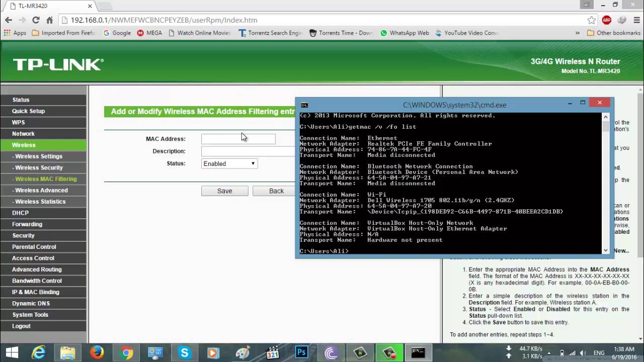Click the ENG language indicator
This screenshot has height=362, width=644.
[x=599, y=353]
